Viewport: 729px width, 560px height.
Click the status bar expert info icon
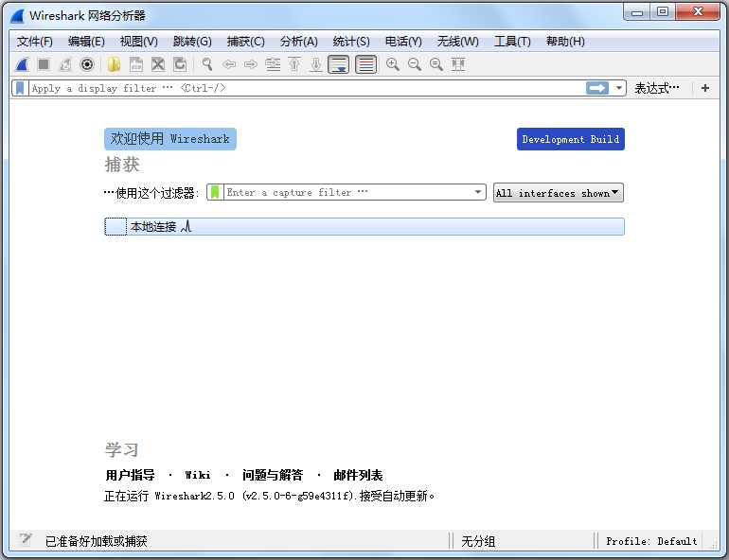point(26,539)
